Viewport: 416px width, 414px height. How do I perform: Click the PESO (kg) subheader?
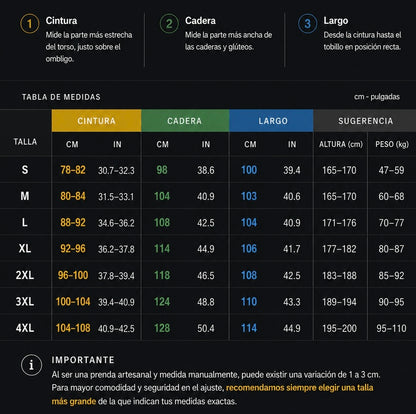[x=392, y=144]
